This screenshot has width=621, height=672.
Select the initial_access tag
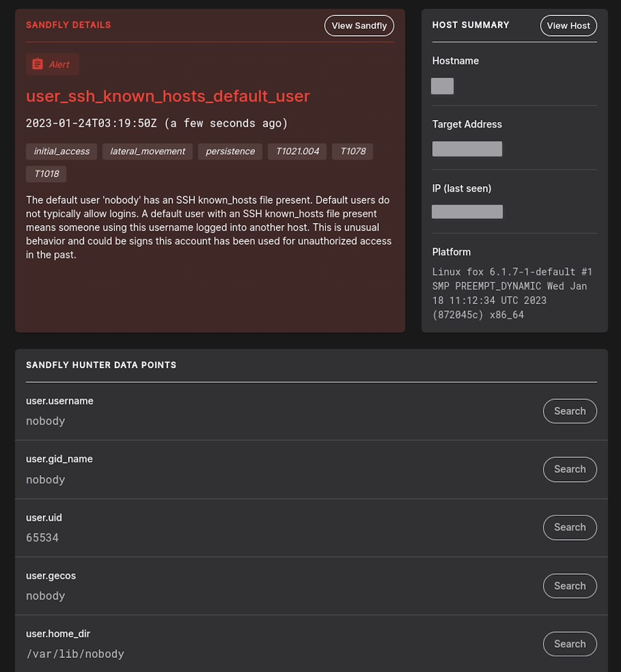tap(61, 151)
